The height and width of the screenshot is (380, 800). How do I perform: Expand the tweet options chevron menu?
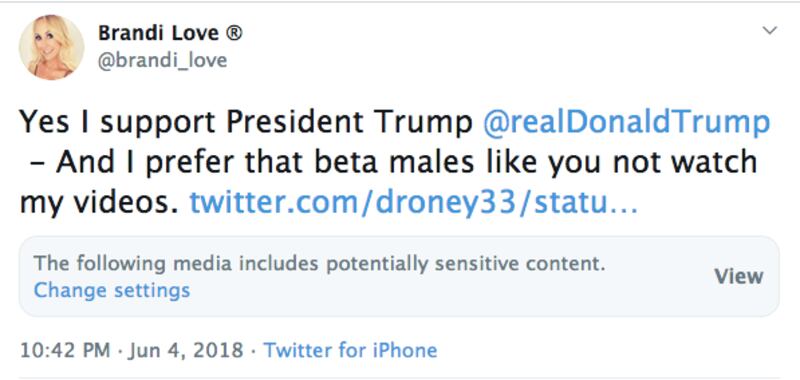click(769, 31)
